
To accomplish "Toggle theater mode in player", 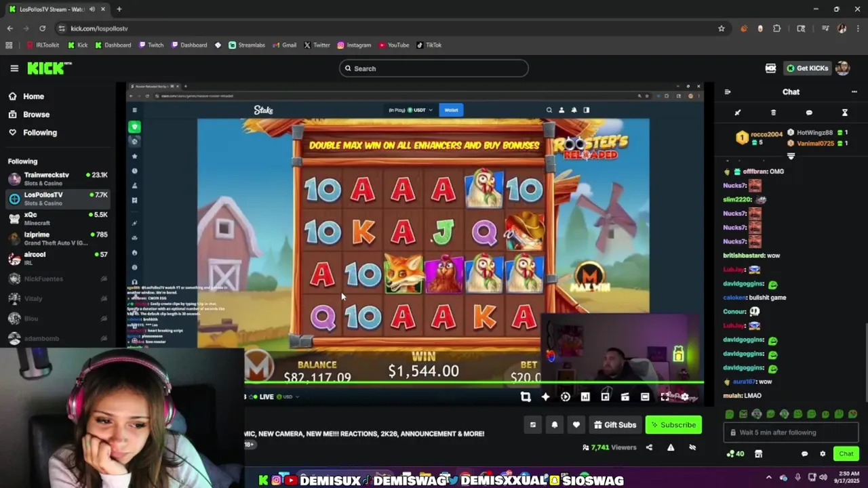I will pyautogui.click(x=645, y=397).
